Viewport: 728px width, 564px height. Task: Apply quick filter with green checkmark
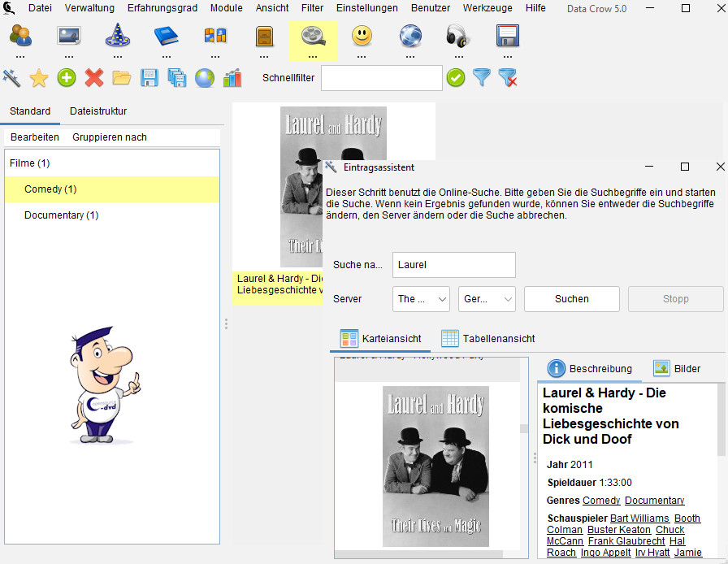tap(456, 78)
